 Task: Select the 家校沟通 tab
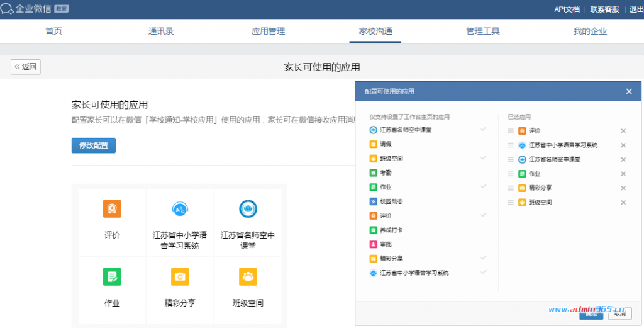pyautogui.click(x=375, y=31)
